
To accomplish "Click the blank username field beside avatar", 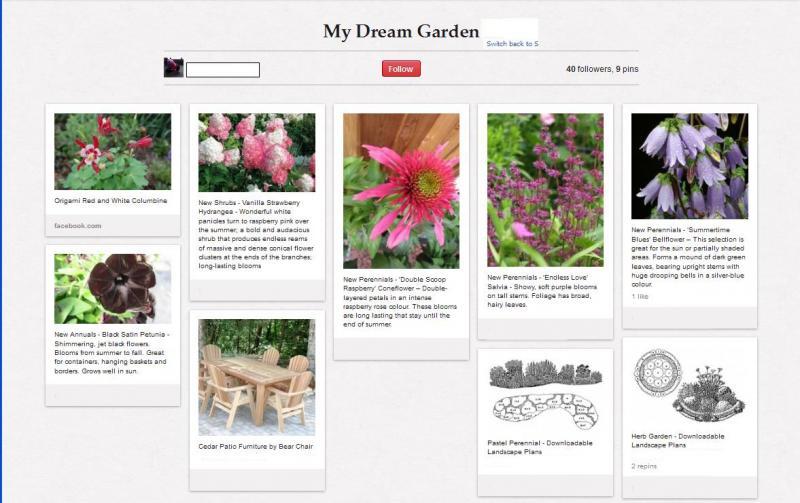I will click(223, 70).
